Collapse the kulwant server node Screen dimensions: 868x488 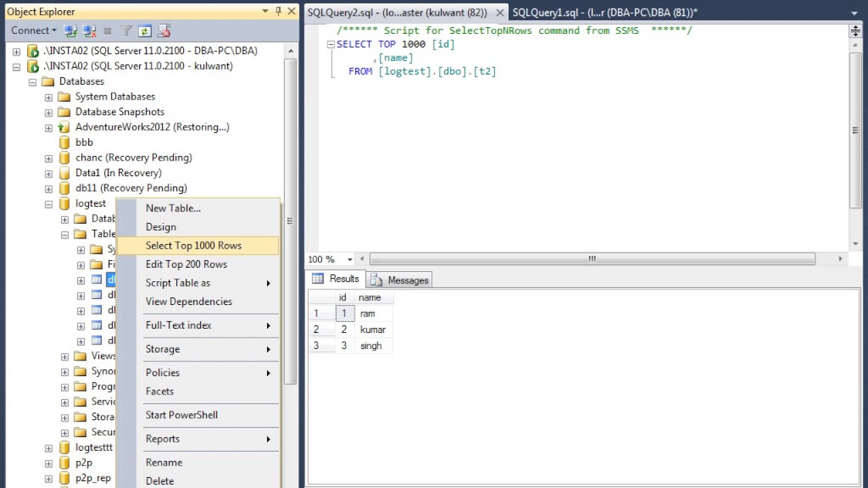pos(16,66)
